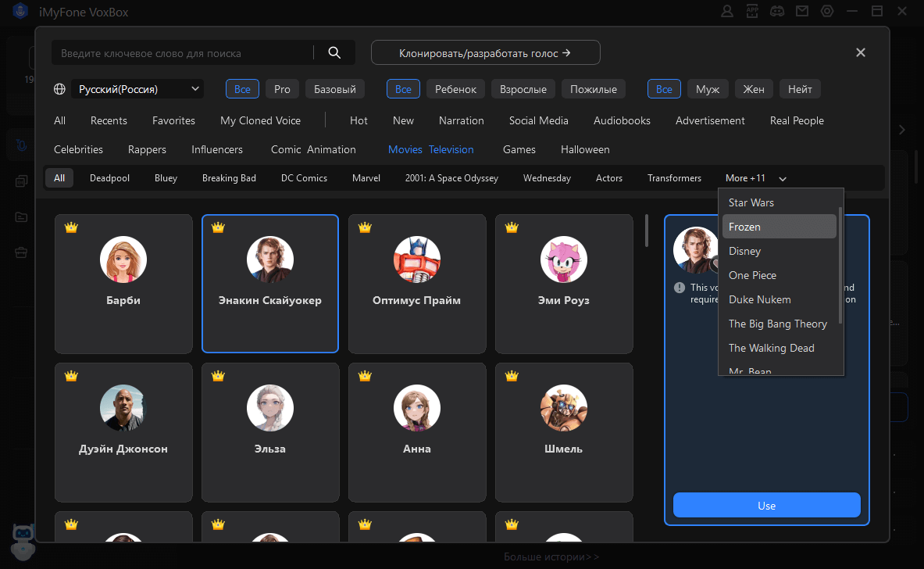Viewport: 924px width, 569px height.
Task: Select the Дуэйн Джонсон voice avatar
Action: pos(123,408)
